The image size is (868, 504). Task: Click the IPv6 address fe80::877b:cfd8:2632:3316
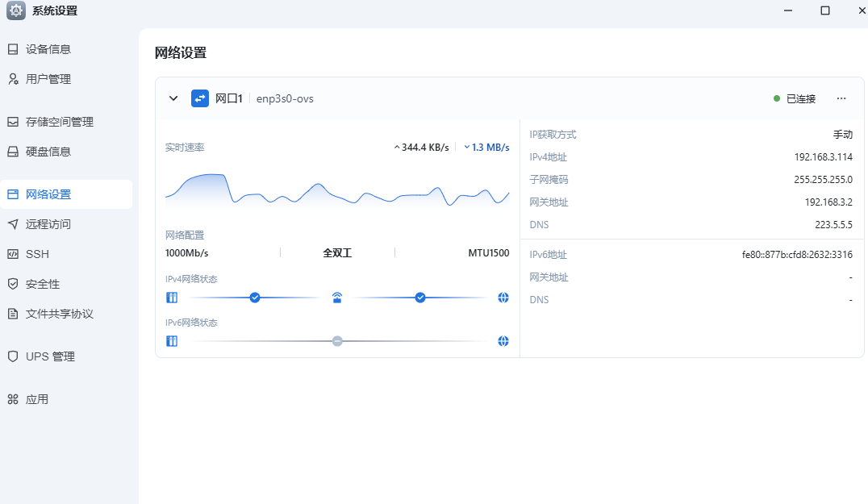(x=797, y=255)
